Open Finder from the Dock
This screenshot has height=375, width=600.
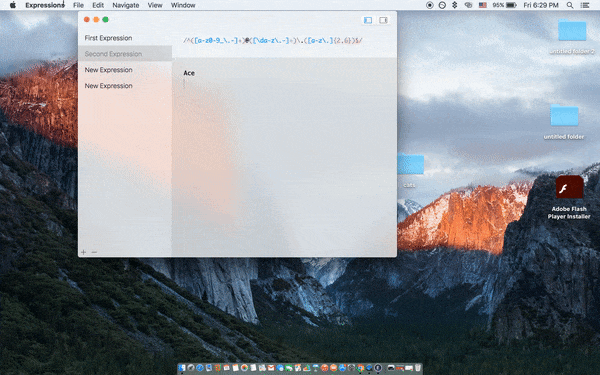click(182, 368)
